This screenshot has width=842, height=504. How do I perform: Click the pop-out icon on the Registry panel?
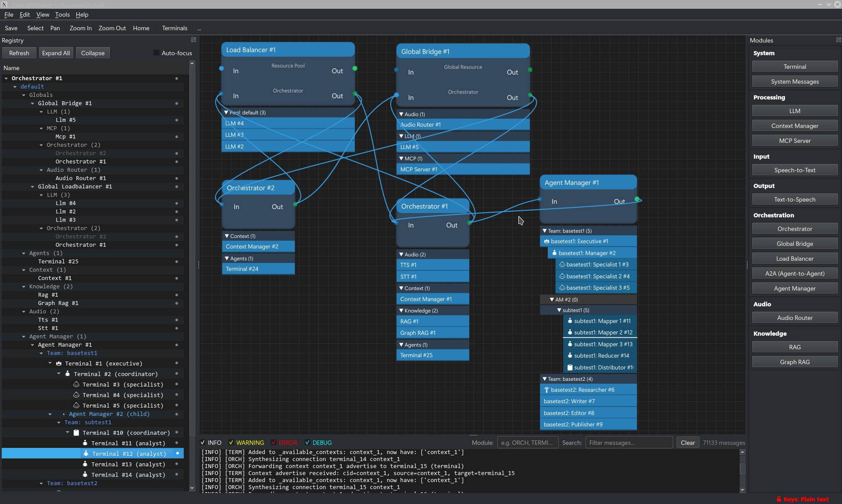point(193,40)
